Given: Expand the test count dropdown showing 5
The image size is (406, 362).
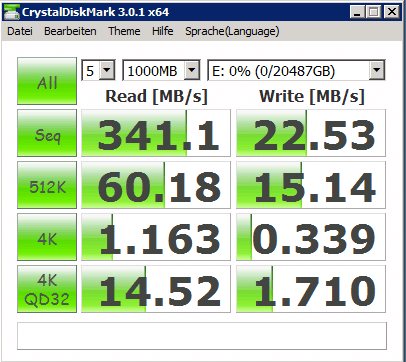Looking at the screenshot, I should click(107, 70).
